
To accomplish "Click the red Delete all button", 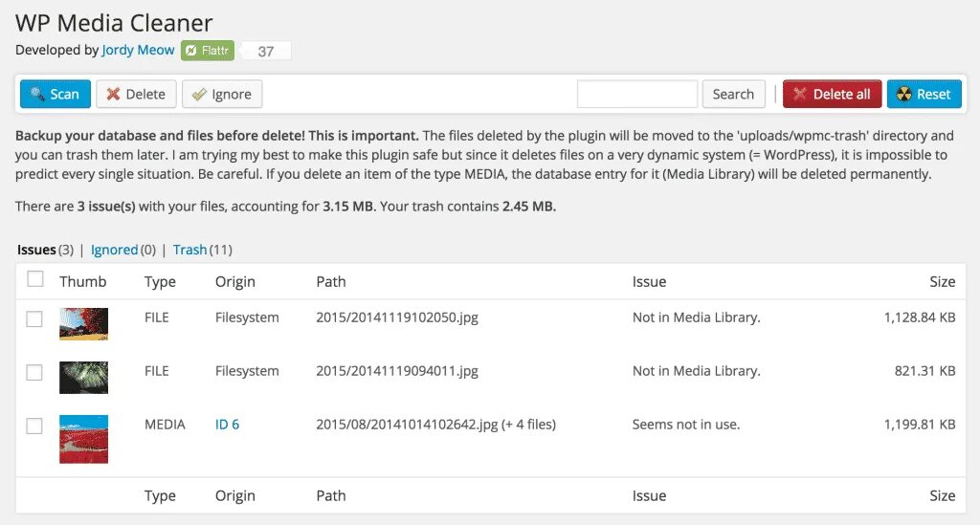I will pyautogui.click(x=831, y=94).
